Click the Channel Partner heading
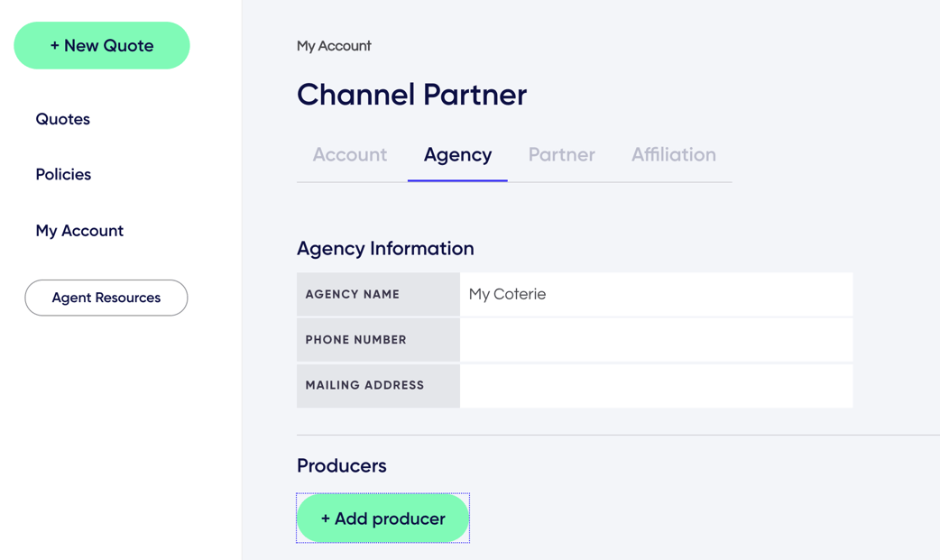The height and width of the screenshot is (560, 940). 411,95
